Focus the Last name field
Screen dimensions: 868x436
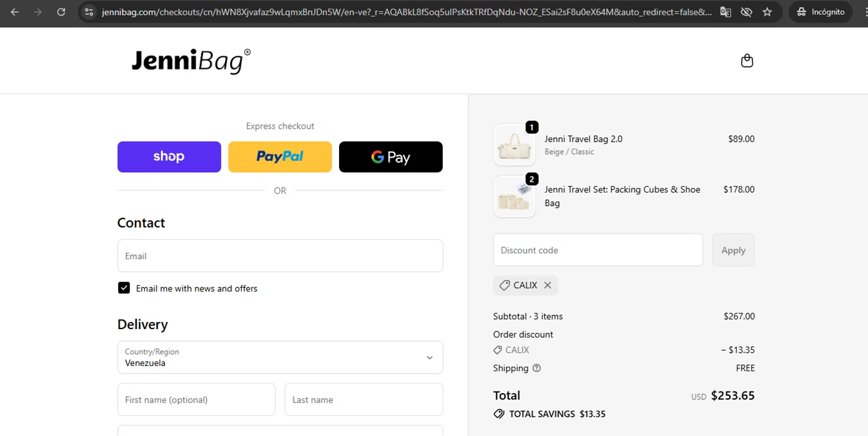[364, 400]
